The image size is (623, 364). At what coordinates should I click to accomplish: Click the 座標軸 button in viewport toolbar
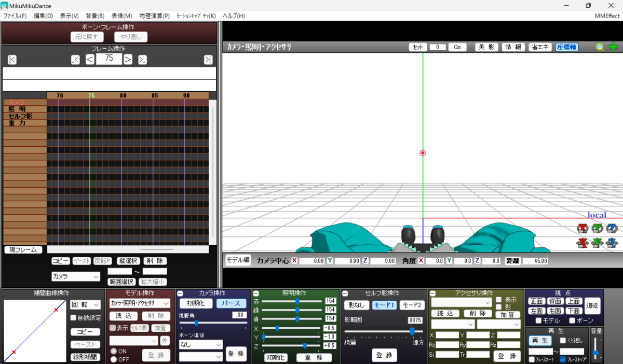(567, 47)
